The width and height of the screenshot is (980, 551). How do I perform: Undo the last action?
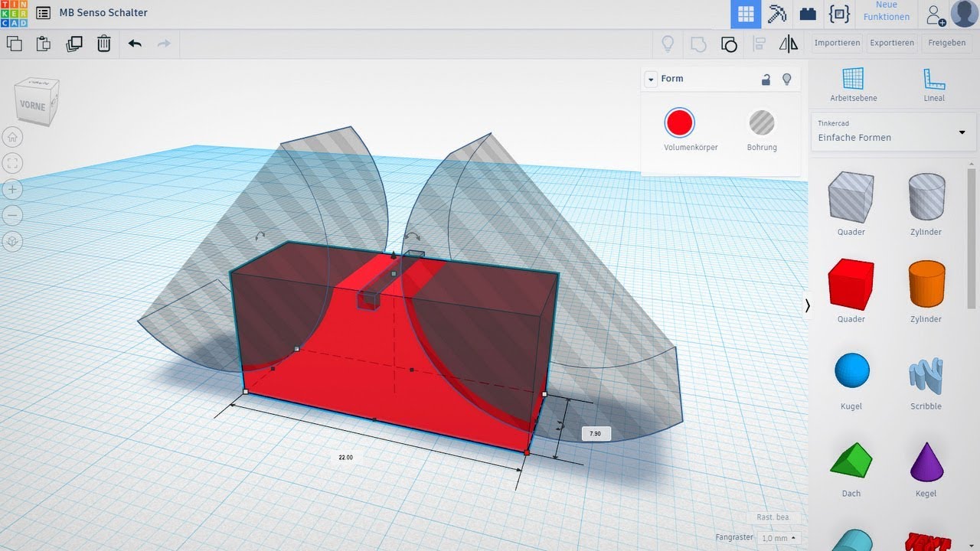(x=135, y=44)
